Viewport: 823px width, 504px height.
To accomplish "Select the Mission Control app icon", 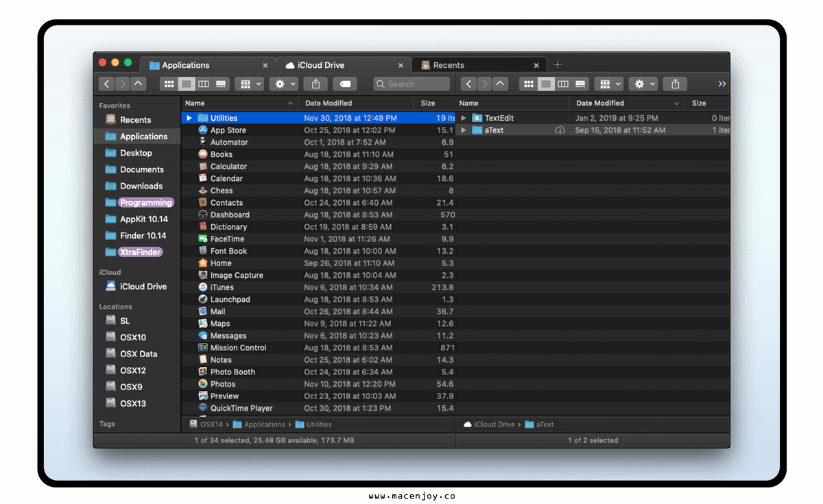I will (203, 348).
